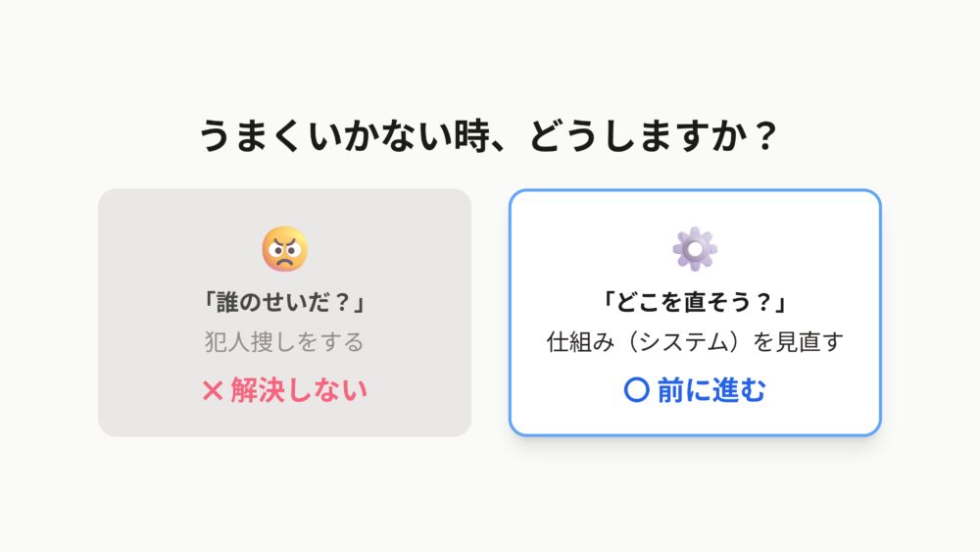Select the heading うまくいかない時、どうしますか？
This screenshot has width=980, height=552.
pos(489,136)
